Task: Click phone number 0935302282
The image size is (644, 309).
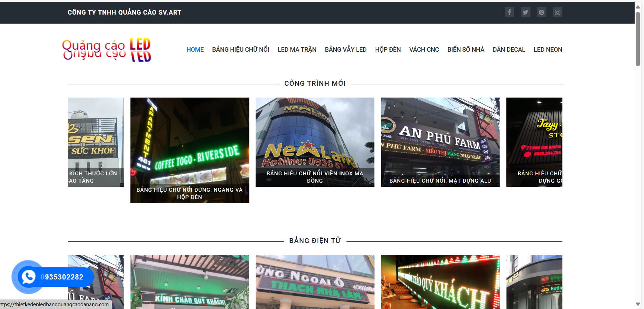Action: click(62, 277)
